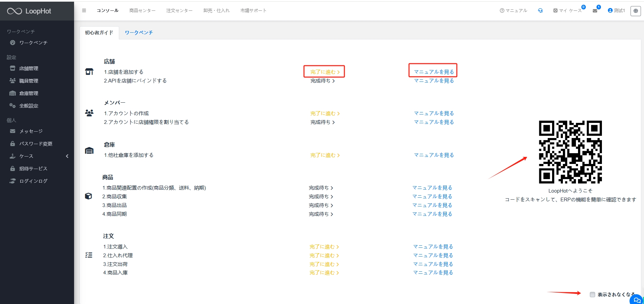Click the globe language switch icon

pyautogui.click(x=636, y=11)
